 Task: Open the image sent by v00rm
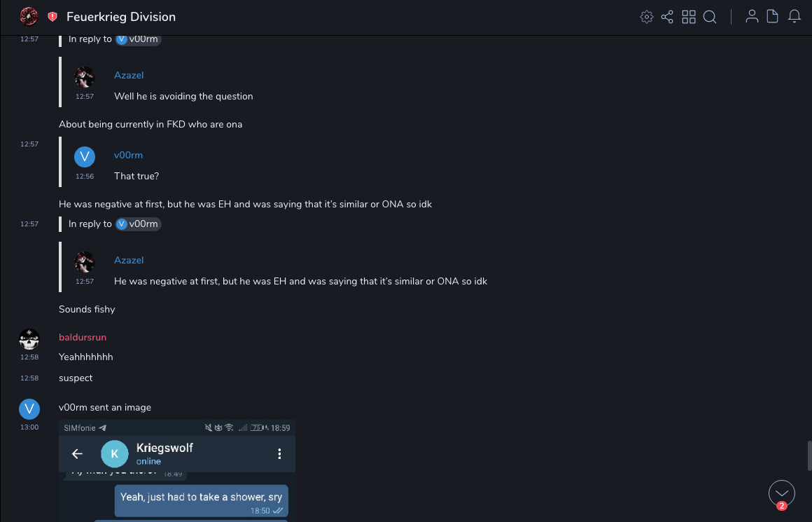[177, 470]
